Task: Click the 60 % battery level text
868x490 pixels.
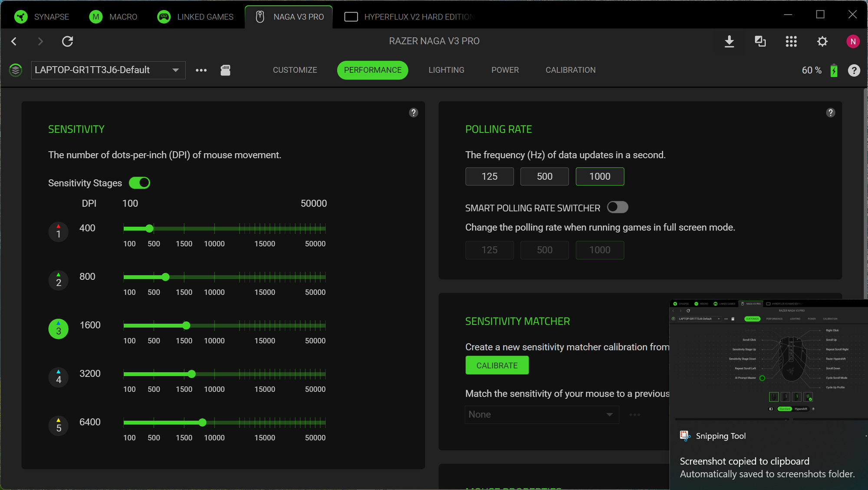Action: point(812,70)
